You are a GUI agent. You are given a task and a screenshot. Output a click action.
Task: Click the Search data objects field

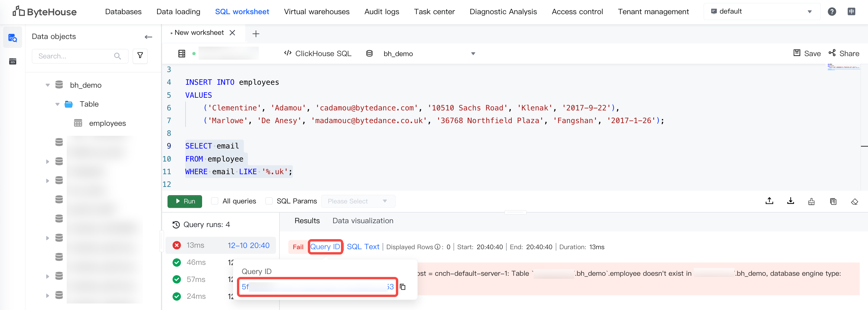pos(75,56)
